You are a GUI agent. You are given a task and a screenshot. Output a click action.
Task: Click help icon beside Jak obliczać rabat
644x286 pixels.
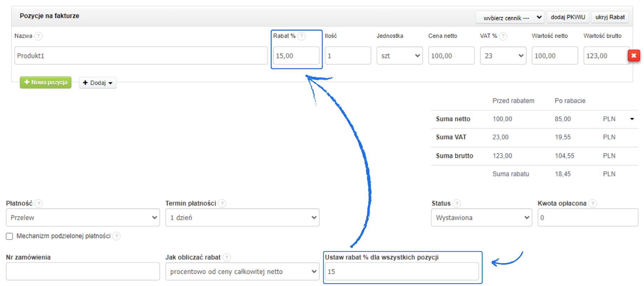227,257
